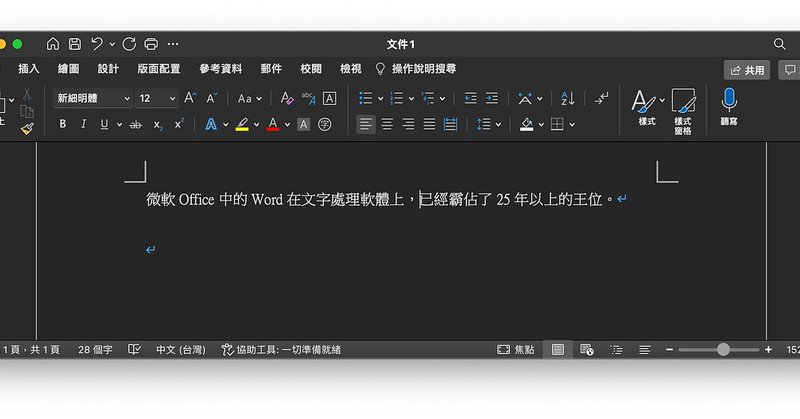Expand bullet list options arrow
This screenshot has width=800, height=419.
click(380, 98)
